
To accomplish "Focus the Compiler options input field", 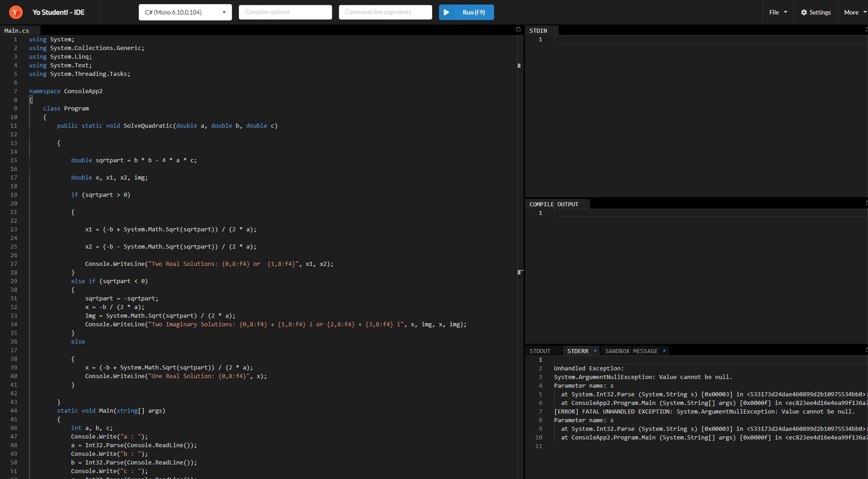I will pyautogui.click(x=285, y=12).
